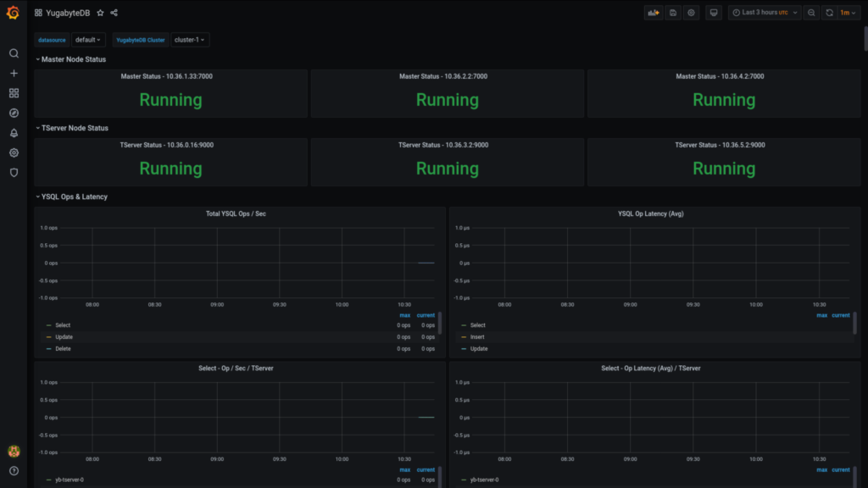Open the Last 3 hours time picker

click(x=765, y=13)
